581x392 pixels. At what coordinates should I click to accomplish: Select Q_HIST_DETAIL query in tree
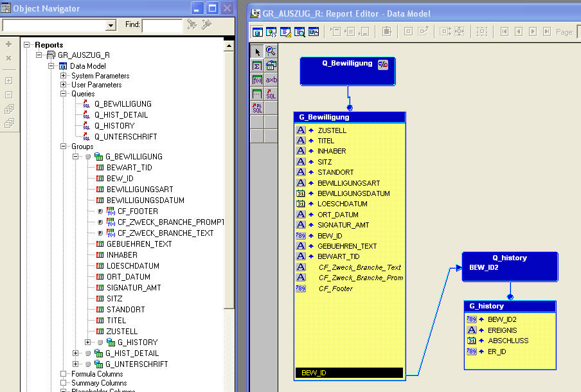click(x=121, y=115)
